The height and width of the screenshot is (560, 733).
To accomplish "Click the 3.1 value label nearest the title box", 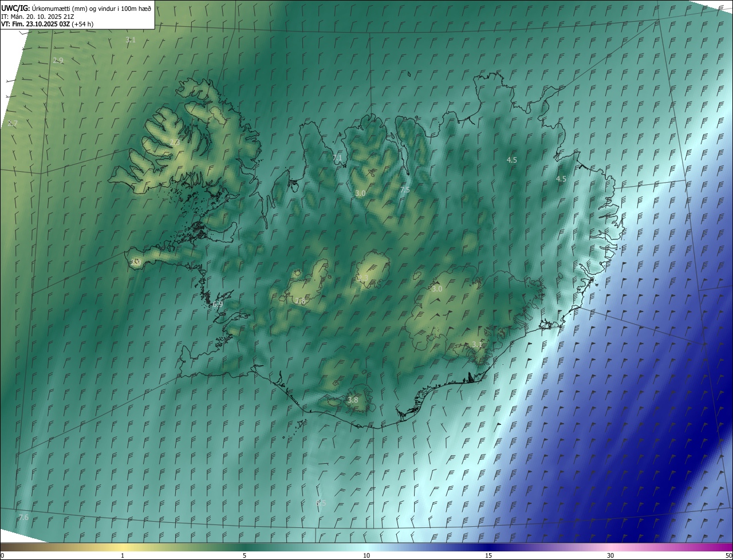I will (131, 40).
